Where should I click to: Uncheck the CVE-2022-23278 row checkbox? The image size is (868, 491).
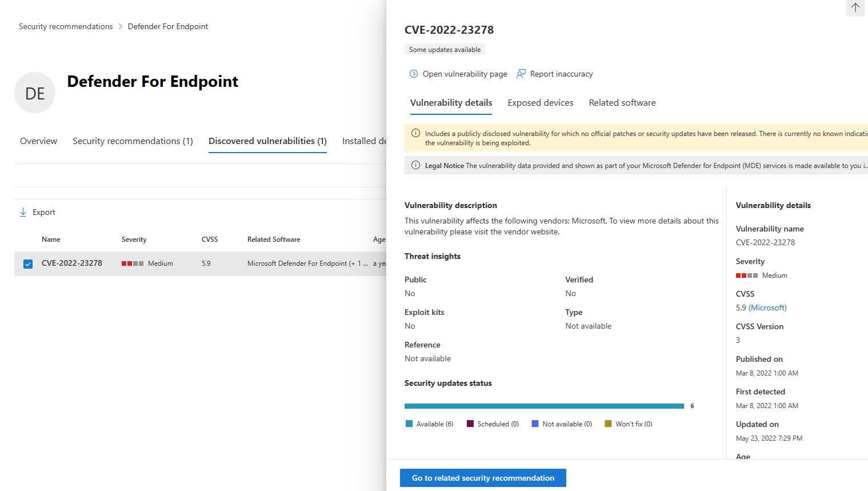tap(28, 264)
